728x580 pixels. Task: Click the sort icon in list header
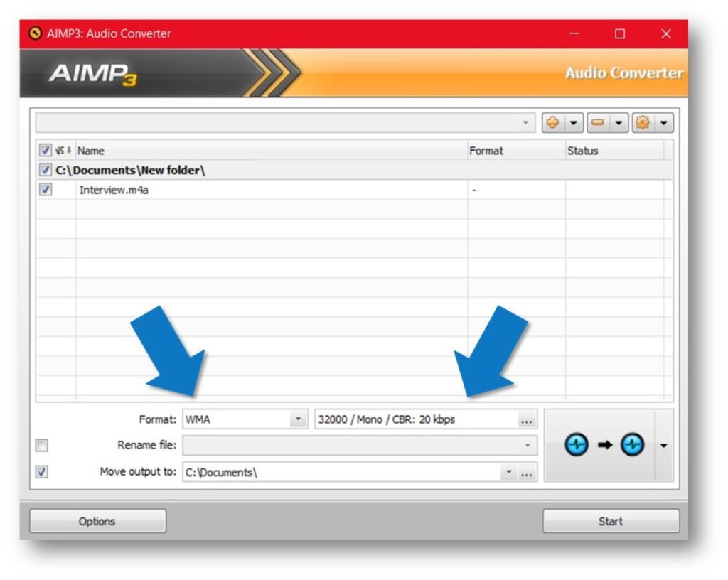63,151
